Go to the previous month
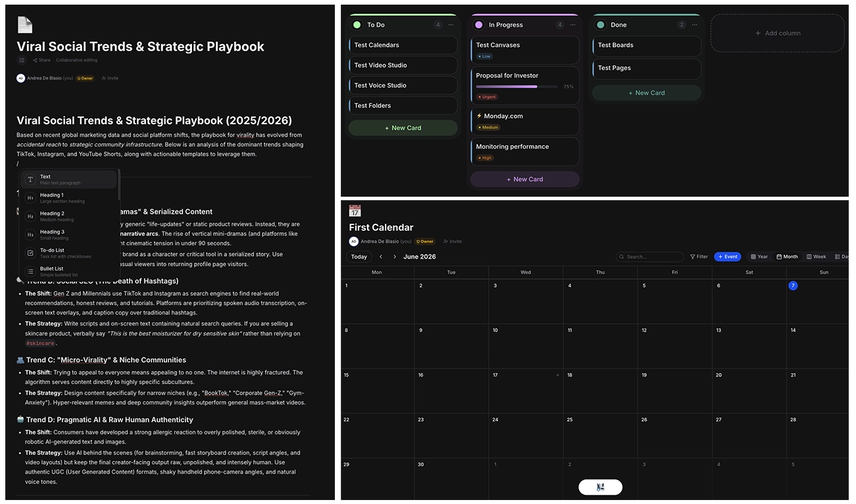The width and height of the screenshot is (856, 504). coord(381,257)
